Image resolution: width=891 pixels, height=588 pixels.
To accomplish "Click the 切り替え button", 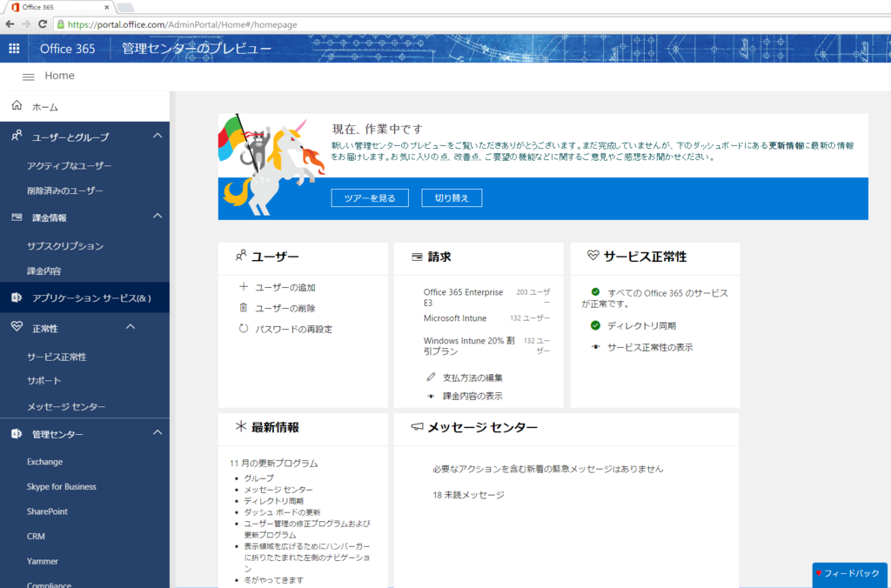I will pos(452,197).
